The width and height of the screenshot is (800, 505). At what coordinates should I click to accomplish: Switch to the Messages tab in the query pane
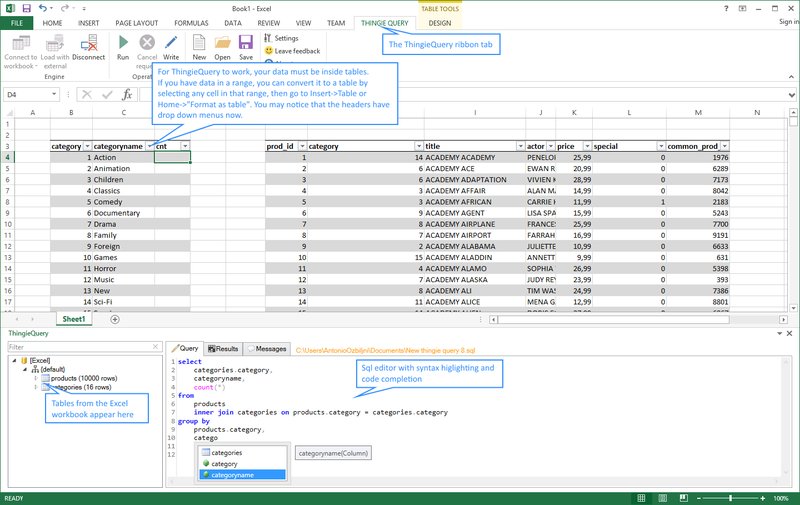[267, 349]
